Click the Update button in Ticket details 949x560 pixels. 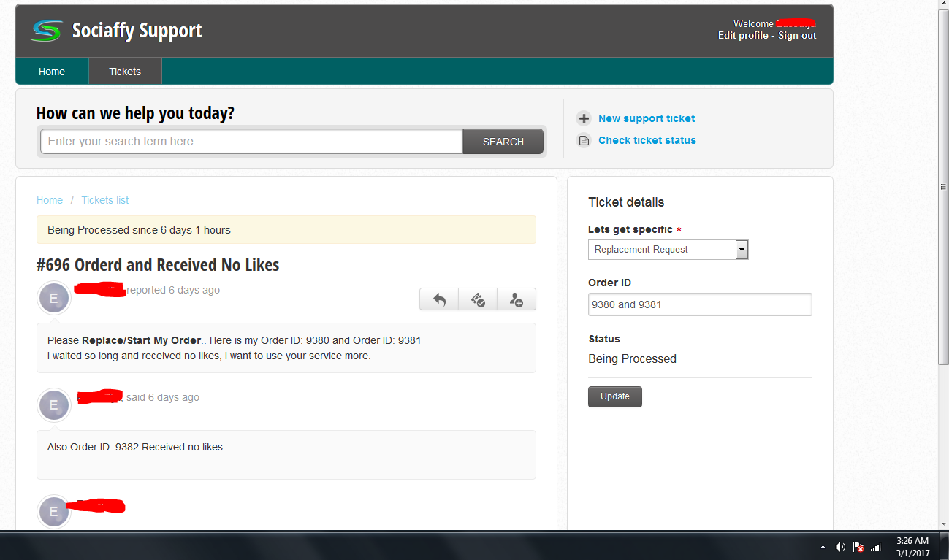615,396
